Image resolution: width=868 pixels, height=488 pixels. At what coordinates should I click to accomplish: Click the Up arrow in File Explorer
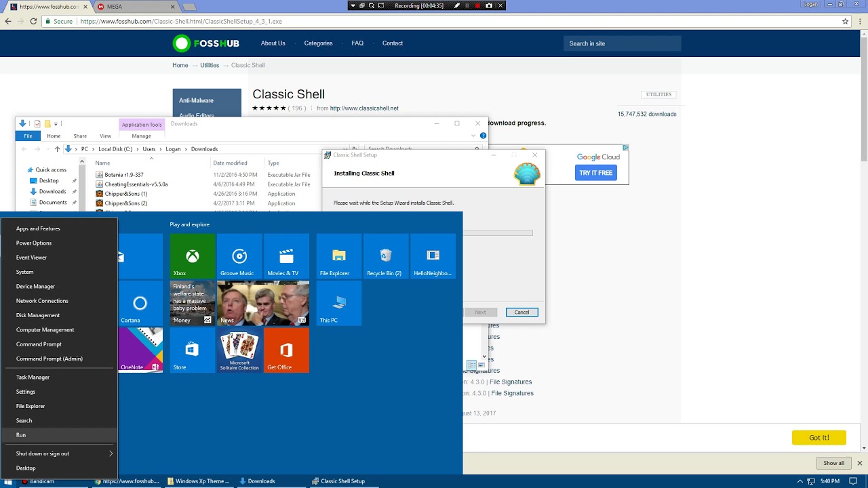click(x=57, y=149)
